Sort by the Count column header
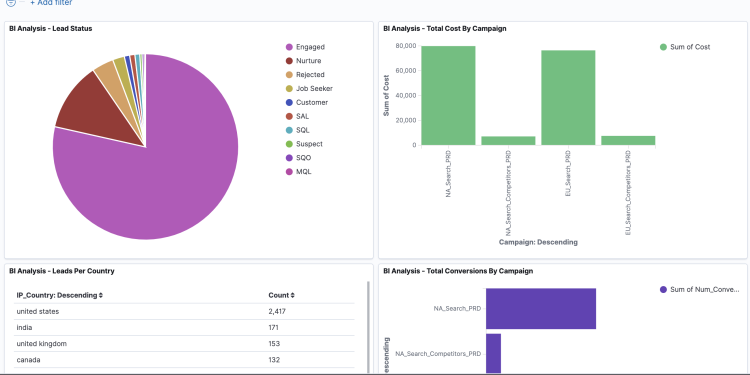750x375 pixels. coord(281,296)
